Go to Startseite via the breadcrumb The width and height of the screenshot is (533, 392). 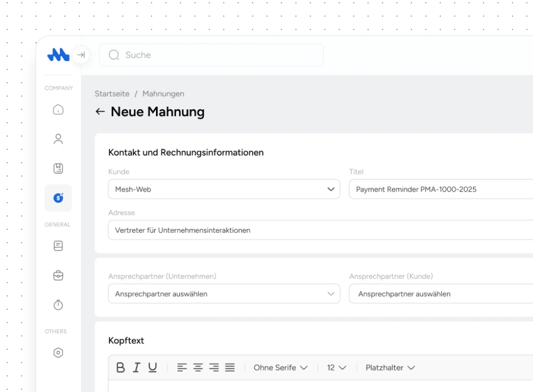(x=112, y=94)
